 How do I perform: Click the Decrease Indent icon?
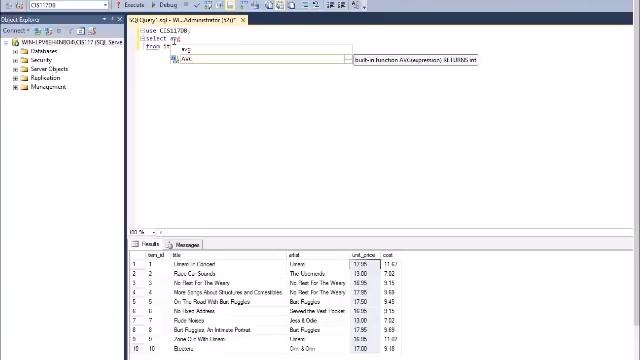(330, 5)
